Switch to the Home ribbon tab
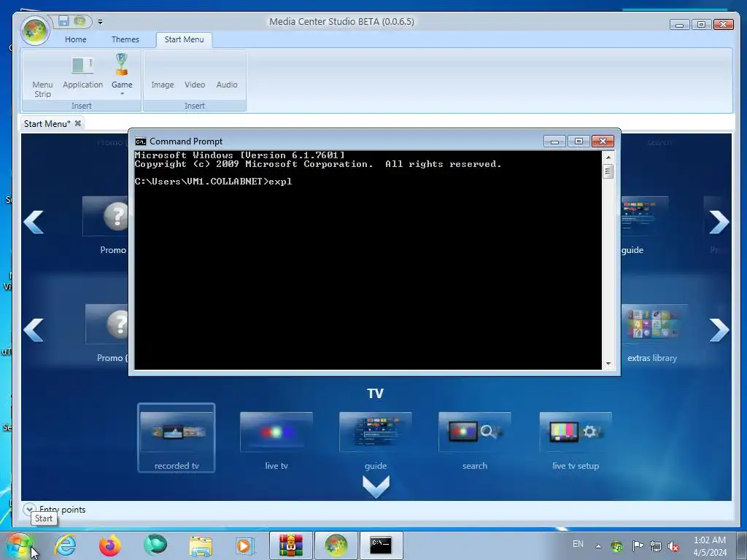747x560 pixels. pos(76,39)
